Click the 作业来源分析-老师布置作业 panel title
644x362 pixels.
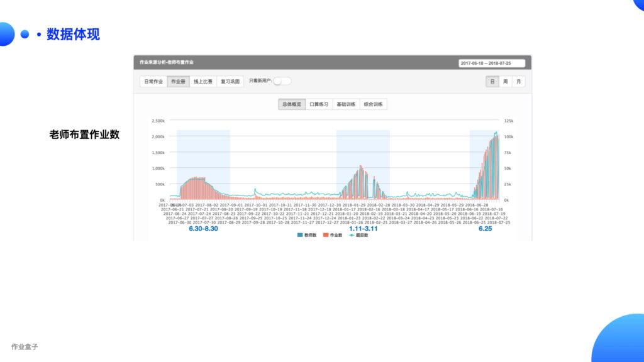(x=167, y=62)
